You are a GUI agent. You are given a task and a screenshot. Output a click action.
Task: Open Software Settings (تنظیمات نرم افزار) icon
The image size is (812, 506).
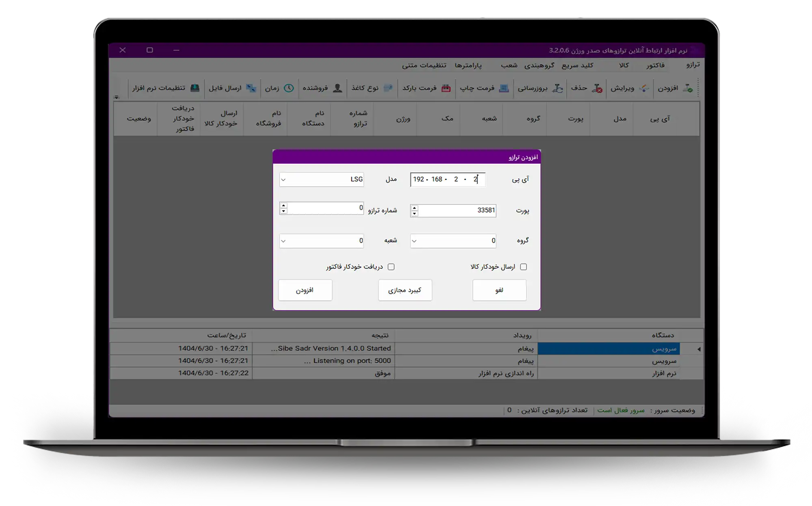point(195,88)
